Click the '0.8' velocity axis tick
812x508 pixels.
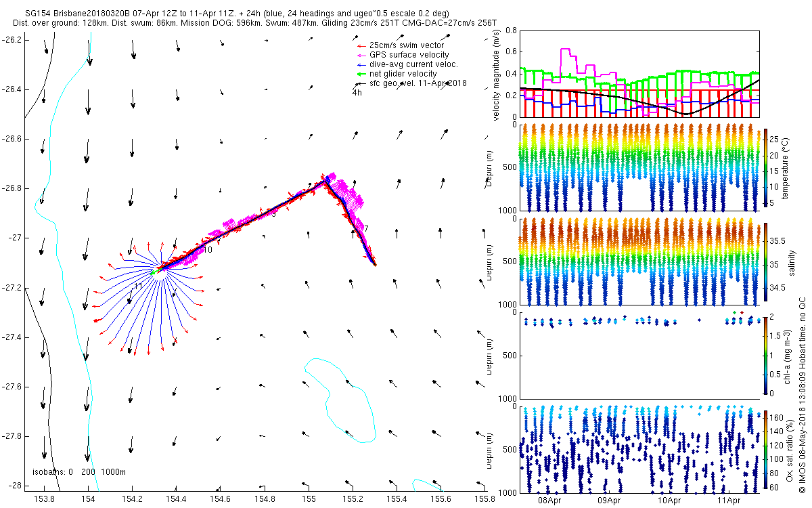[x=511, y=31]
